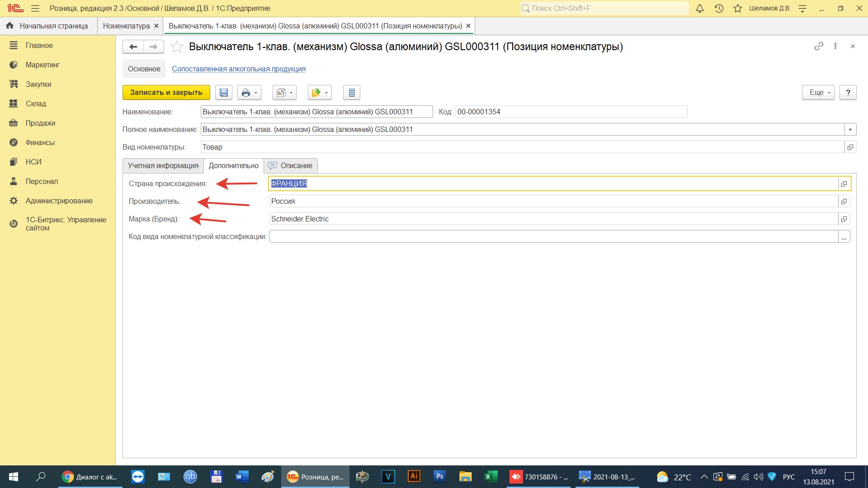Image resolution: width=868 pixels, height=488 pixels.
Task: Open Сопоставленная алкогольная продукция link
Action: [238, 69]
